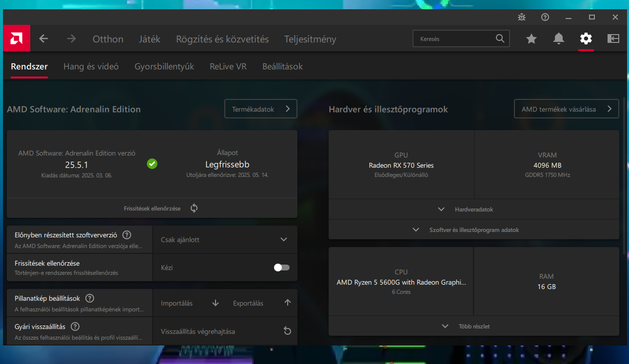Click the version number 25.5.1
This screenshot has width=629, height=364.
77,165
